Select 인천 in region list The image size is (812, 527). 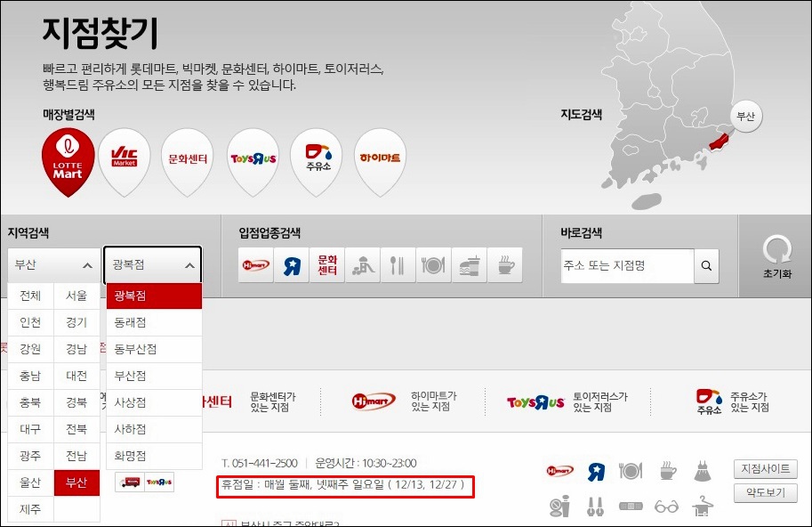(30, 322)
